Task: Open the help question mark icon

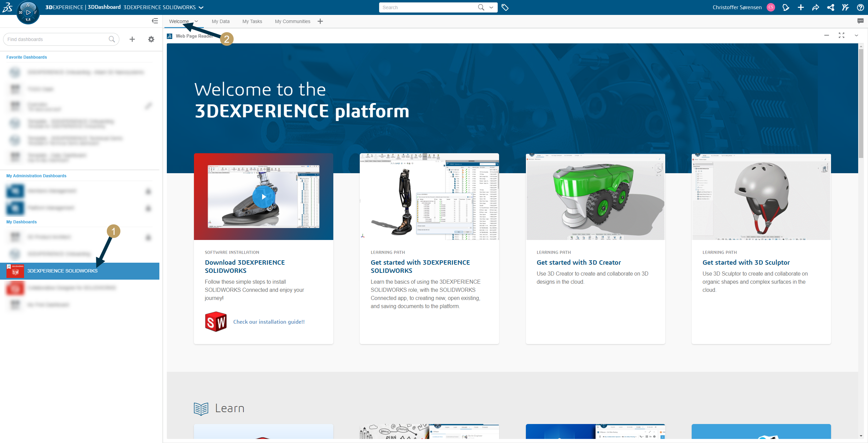Action: (860, 7)
